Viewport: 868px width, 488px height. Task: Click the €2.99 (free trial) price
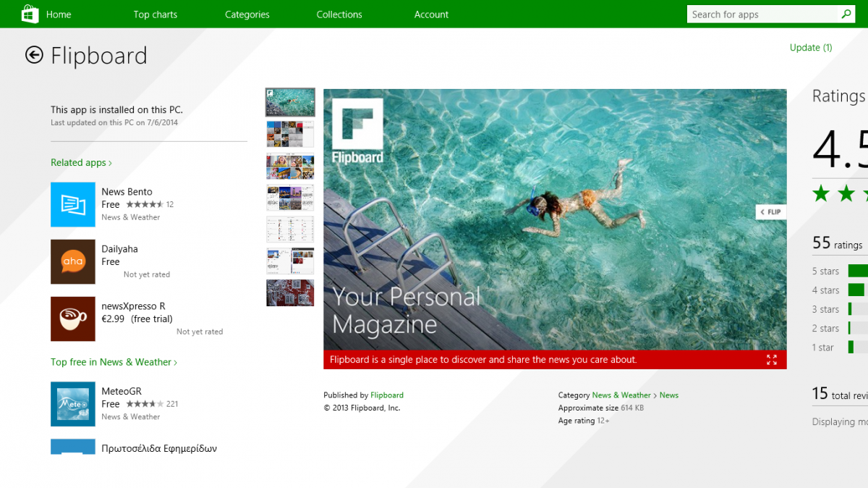[137, 319]
